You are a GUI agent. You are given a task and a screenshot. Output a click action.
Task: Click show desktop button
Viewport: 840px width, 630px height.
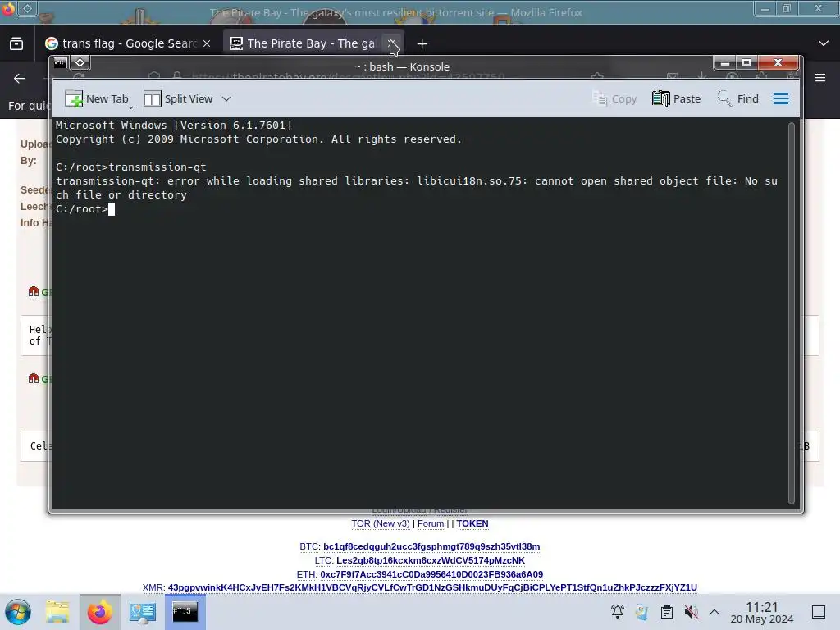click(x=819, y=612)
